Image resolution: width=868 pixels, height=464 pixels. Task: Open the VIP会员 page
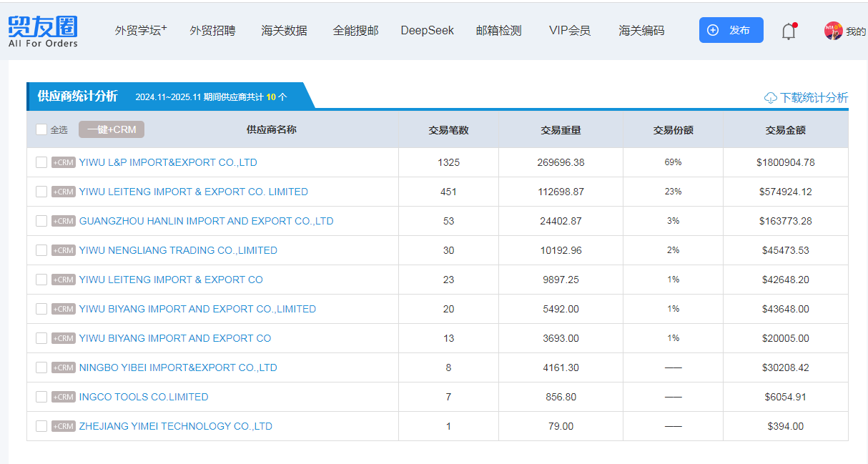coord(569,31)
